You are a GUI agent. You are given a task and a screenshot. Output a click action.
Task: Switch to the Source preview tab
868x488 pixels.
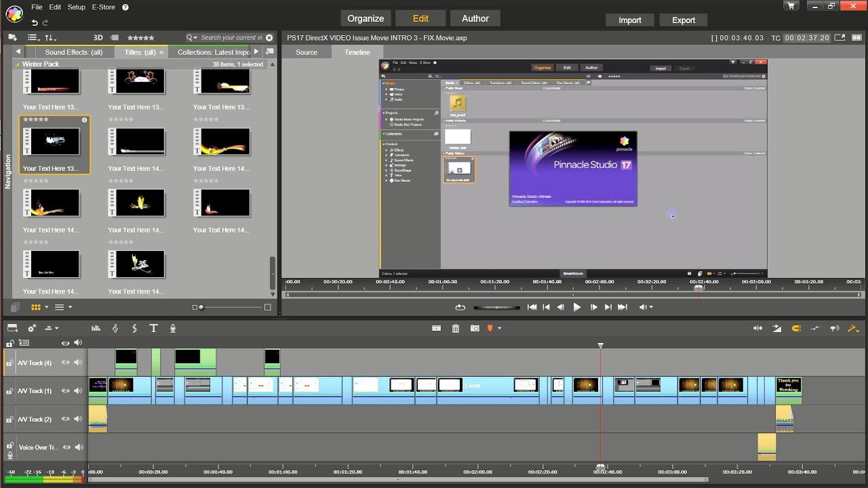coord(307,52)
